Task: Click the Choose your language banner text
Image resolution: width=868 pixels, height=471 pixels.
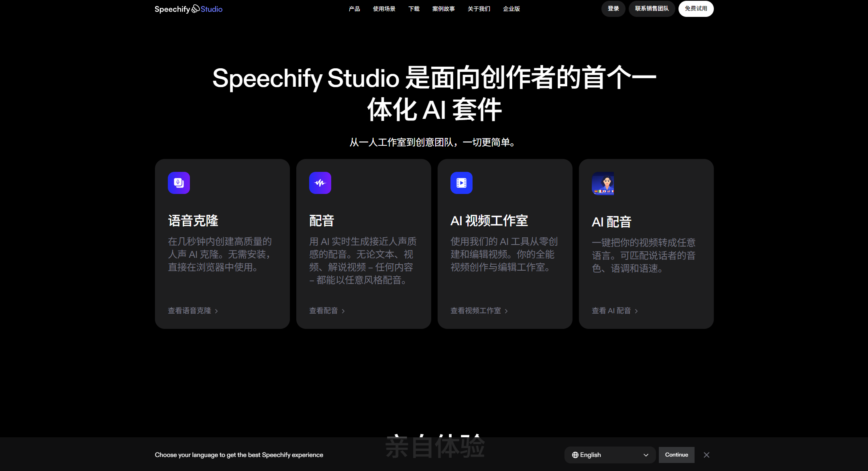Action: 239,455
